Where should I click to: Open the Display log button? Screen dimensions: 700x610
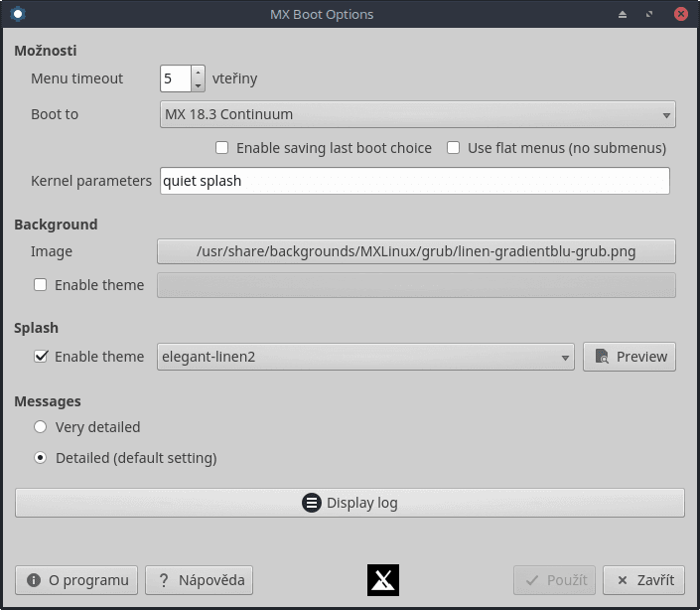click(x=350, y=503)
